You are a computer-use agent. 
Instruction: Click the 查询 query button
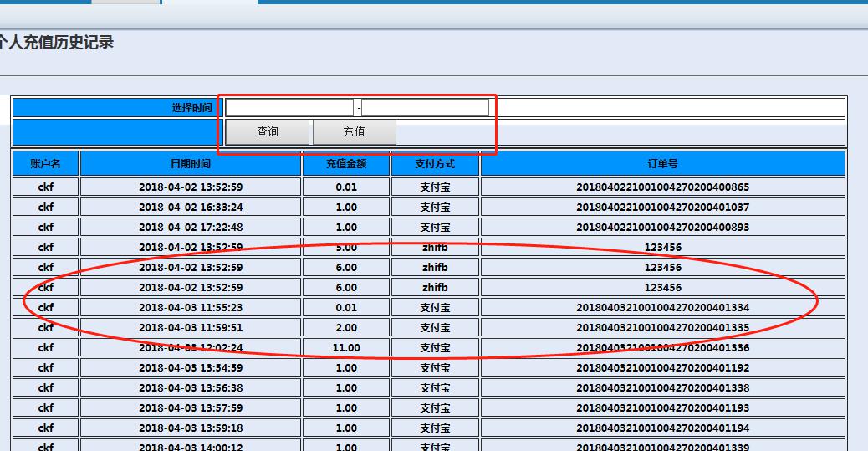[x=268, y=132]
